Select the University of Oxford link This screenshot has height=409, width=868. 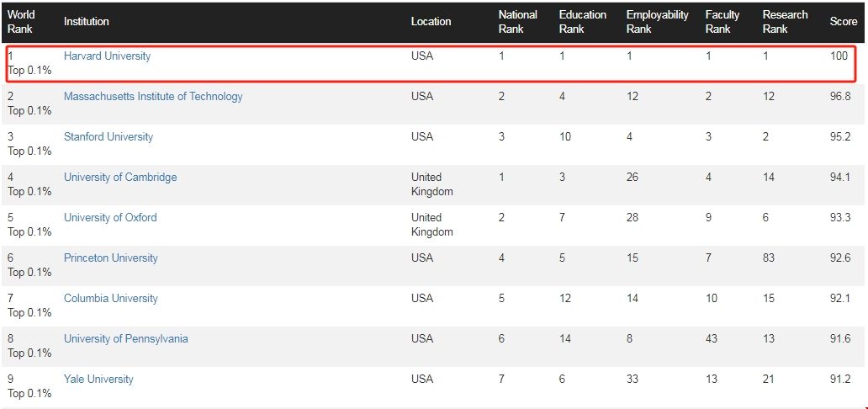click(110, 218)
